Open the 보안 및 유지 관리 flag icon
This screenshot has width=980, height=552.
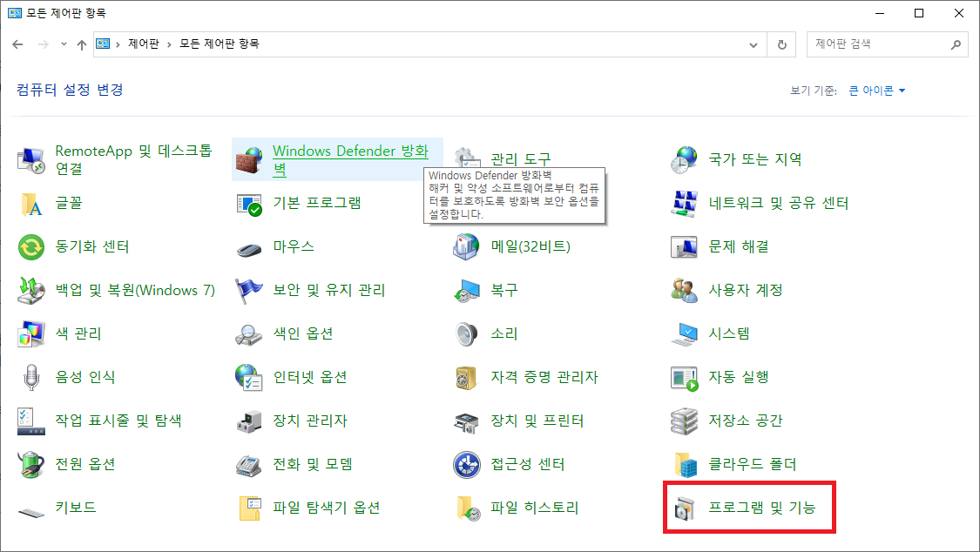coord(249,291)
